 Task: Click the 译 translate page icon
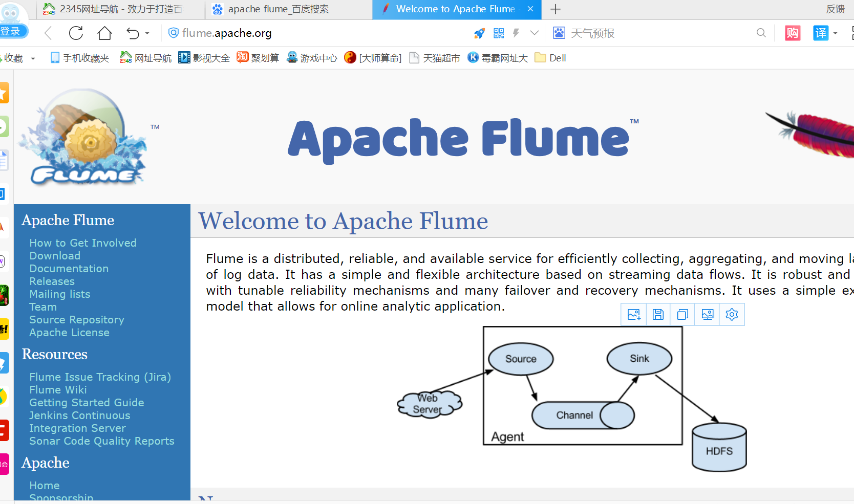point(821,33)
